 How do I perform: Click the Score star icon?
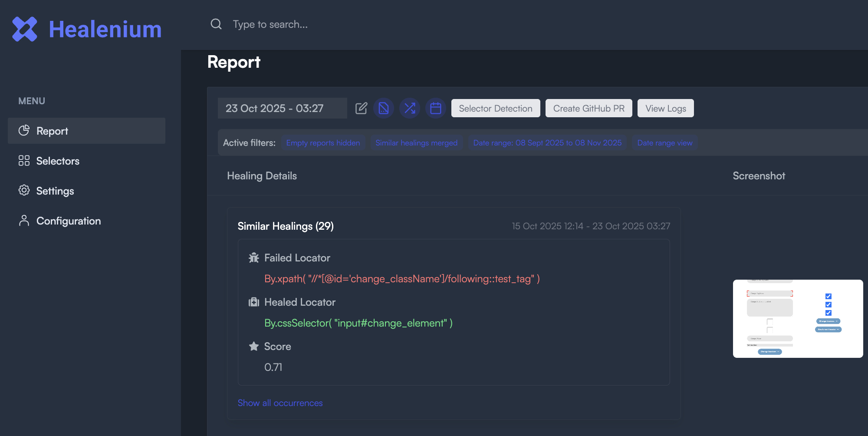(254, 347)
